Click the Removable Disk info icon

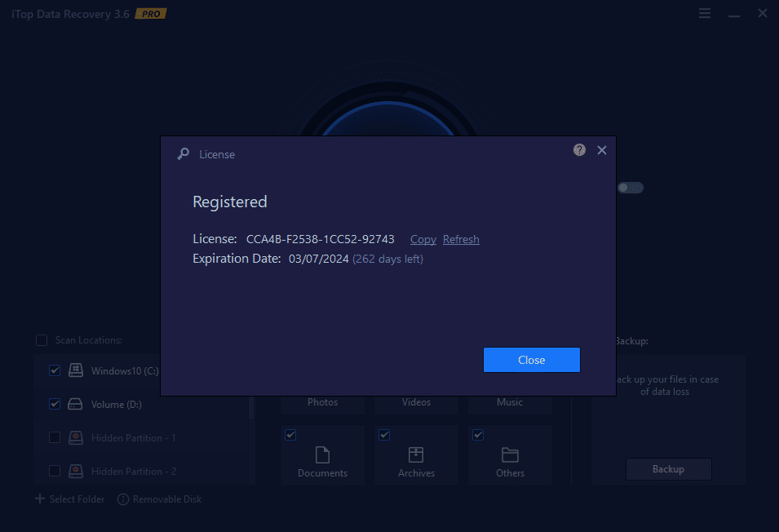(122, 499)
